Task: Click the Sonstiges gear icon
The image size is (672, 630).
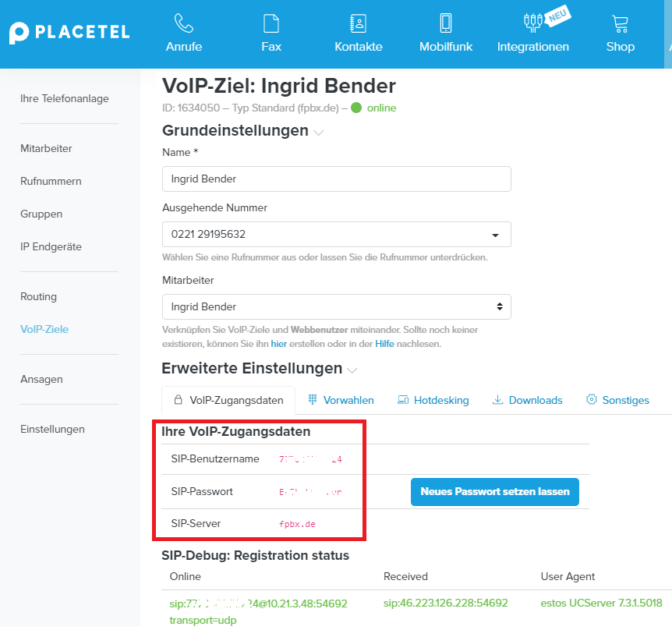Action: coord(592,400)
